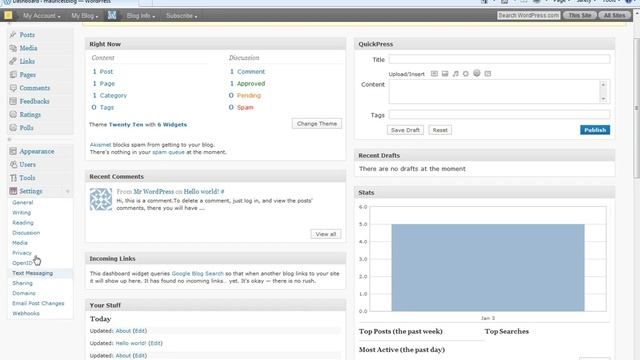Click the Tools sidebar icon
The image size is (640, 360).
(x=13, y=178)
